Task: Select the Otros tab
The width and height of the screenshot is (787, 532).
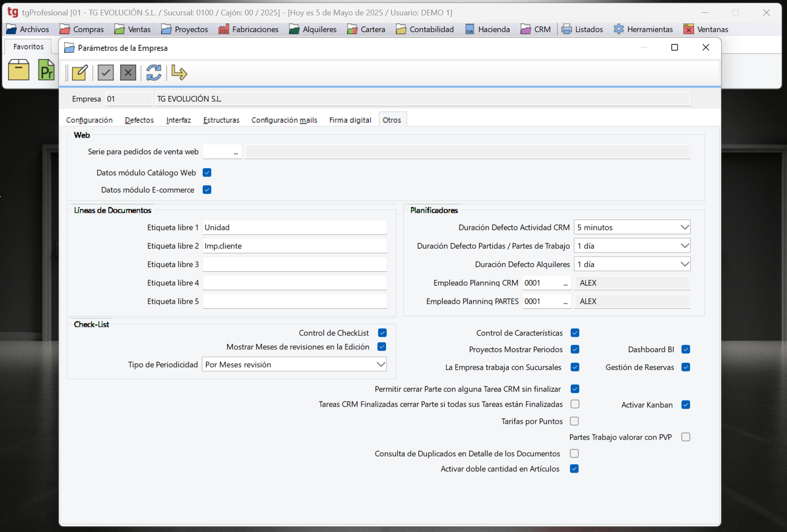Action: tap(392, 120)
